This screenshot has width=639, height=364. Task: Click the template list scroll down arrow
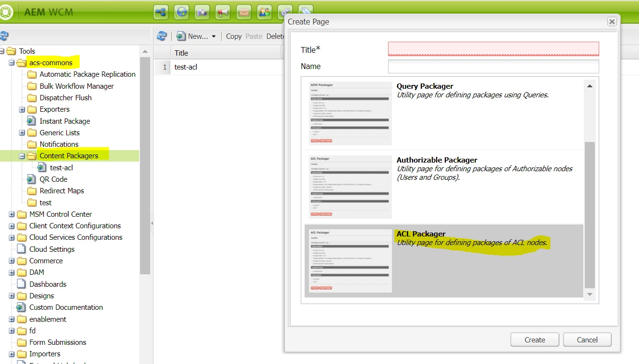[590, 294]
